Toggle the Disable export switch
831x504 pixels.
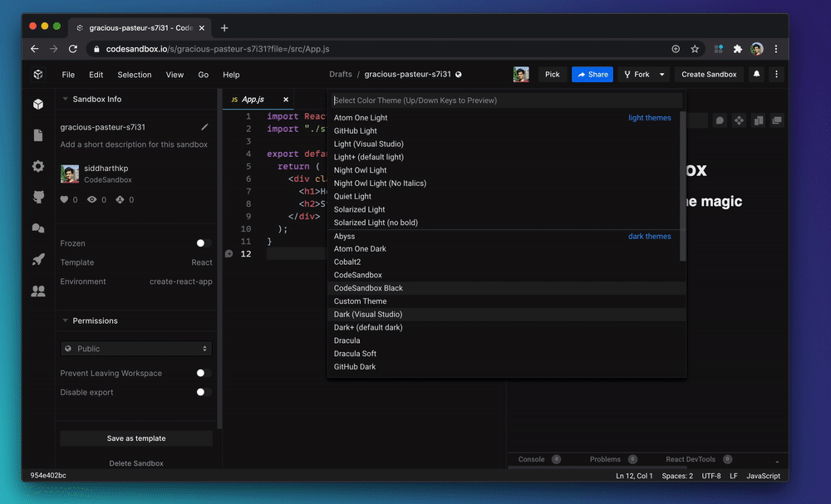204,392
